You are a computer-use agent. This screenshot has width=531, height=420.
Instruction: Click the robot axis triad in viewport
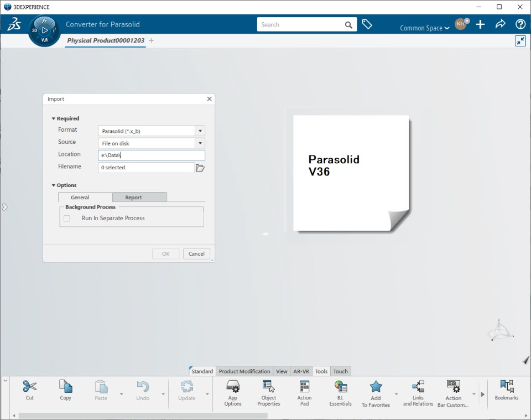pyautogui.click(x=500, y=330)
